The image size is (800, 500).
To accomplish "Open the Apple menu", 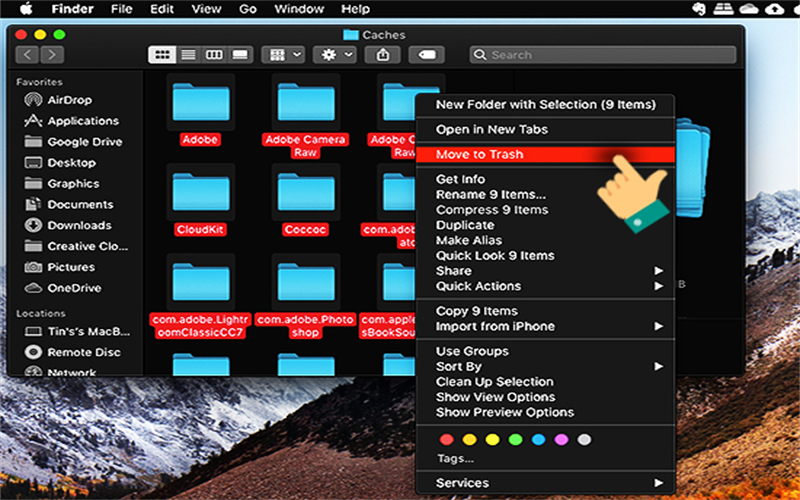I will (26, 9).
